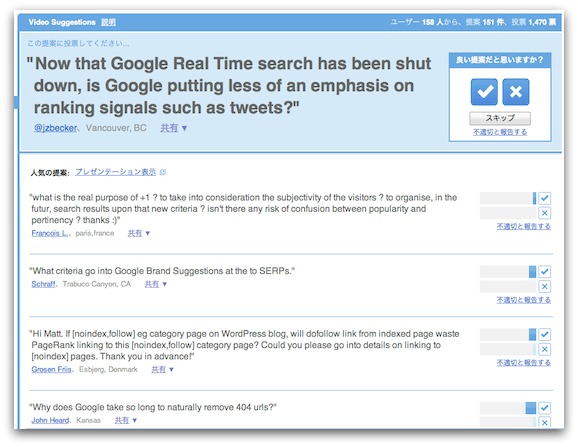This screenshot has width=578, height=447.
Task: Downvote the '+1 purpose' question by Francois L.
Action: pyautogui.click(x=544, y=213)
